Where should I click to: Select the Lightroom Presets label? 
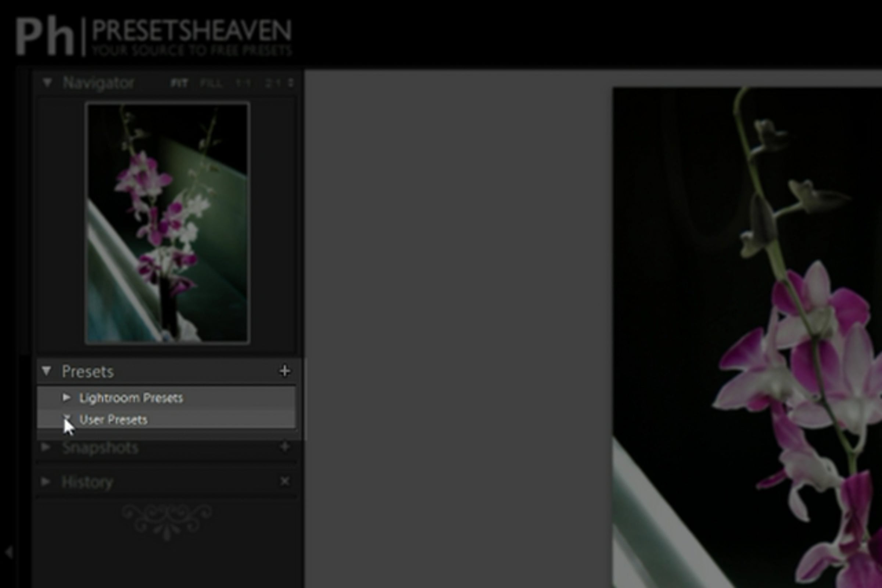(x=131, y=397)
